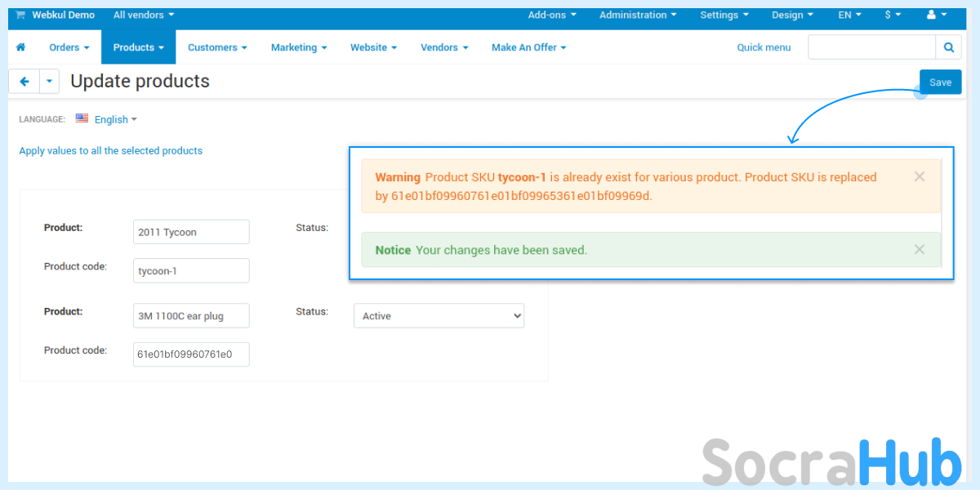
Task: Open the Quick menu link
Action: pos(764,47)
